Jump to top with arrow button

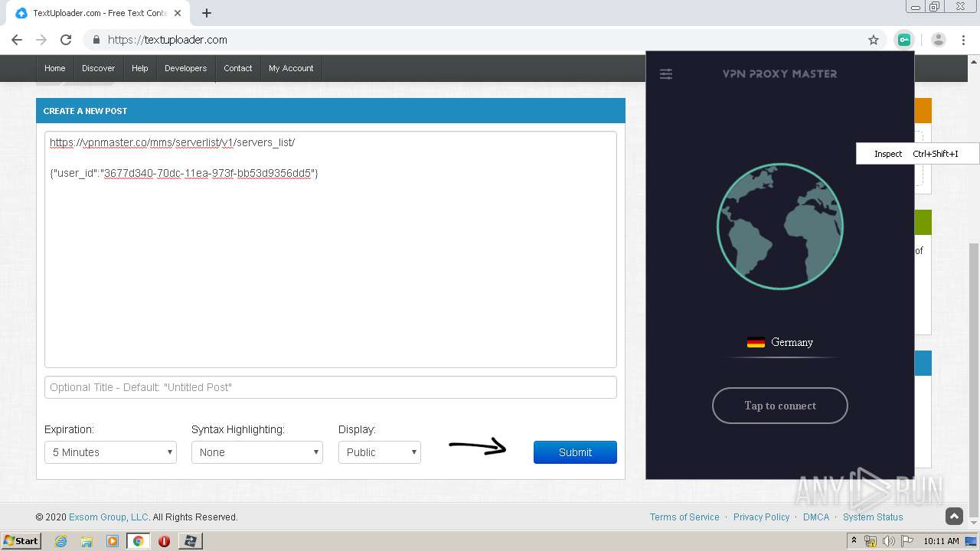coord(954,517)
